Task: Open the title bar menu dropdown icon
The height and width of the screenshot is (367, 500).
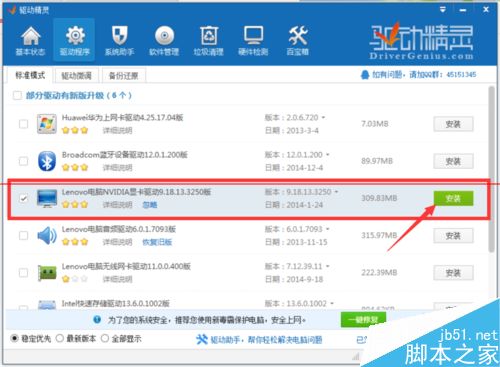Action: (x=443, y=10)
